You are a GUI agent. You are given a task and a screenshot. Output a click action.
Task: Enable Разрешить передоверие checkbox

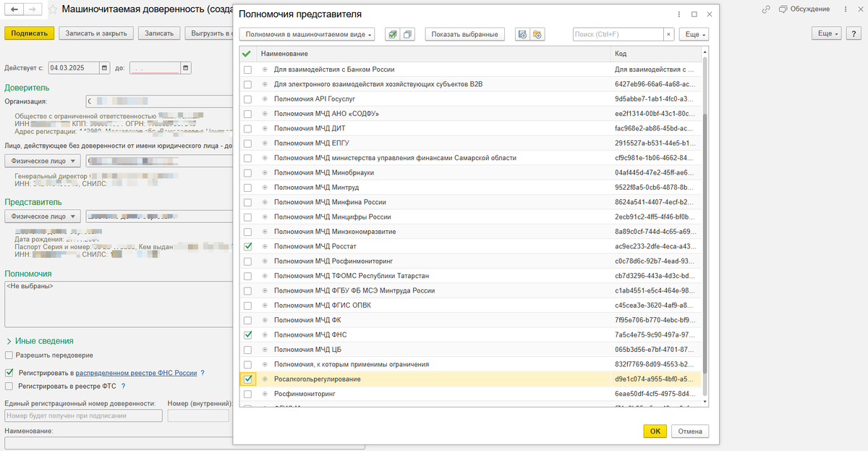[x=9, y=355]
